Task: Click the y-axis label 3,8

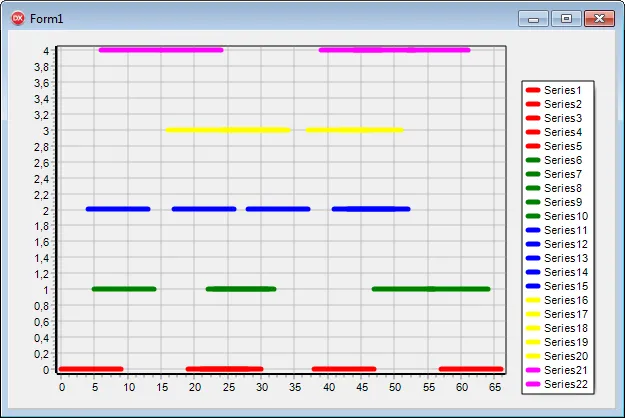Action: tap(41, 67)
